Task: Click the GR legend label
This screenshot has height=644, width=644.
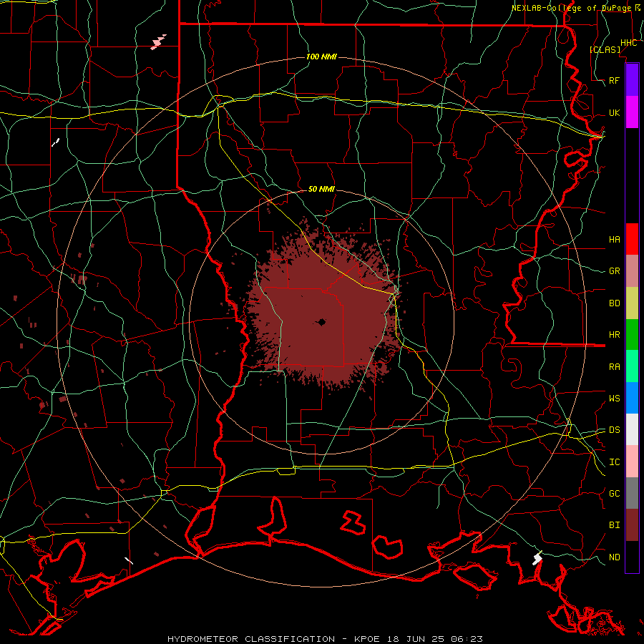Action: pyautogui.click(x=614, y=271)
